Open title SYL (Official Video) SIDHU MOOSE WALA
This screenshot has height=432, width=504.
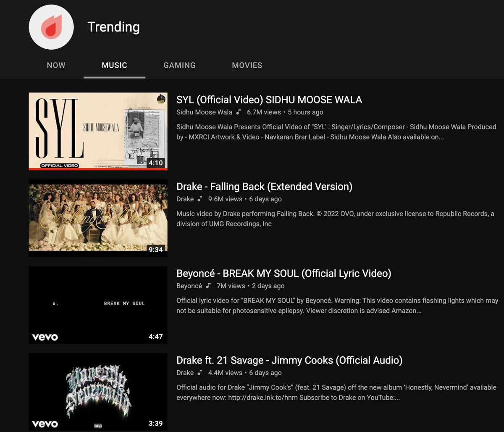(269, 100)
